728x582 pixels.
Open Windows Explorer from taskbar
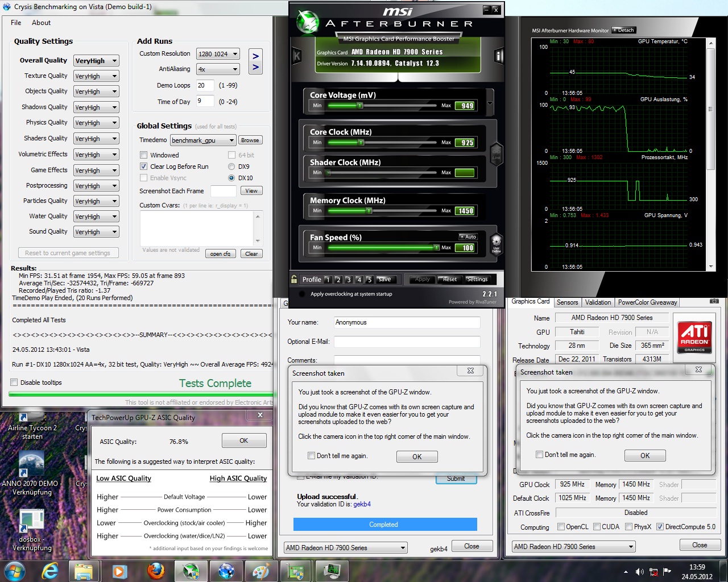pyautogui.click(x=84, y=571)
